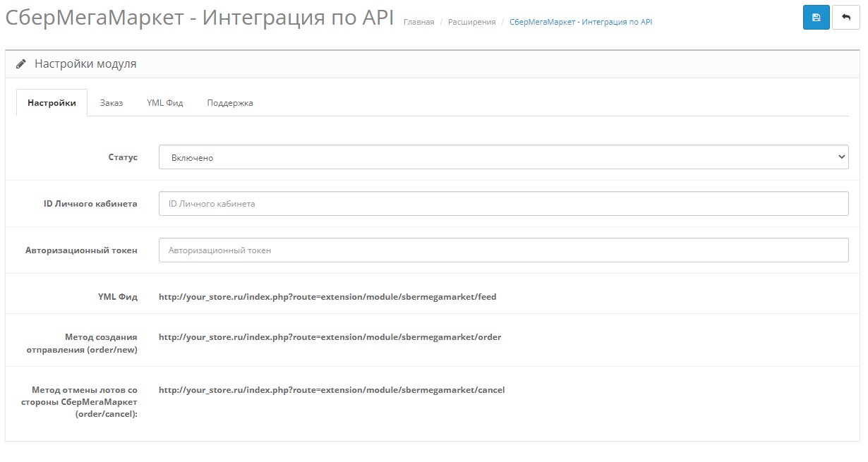Viewport: 868px width, 462px height.
Task: Select the Поддержка tab
Action: [x=230, y=103]
